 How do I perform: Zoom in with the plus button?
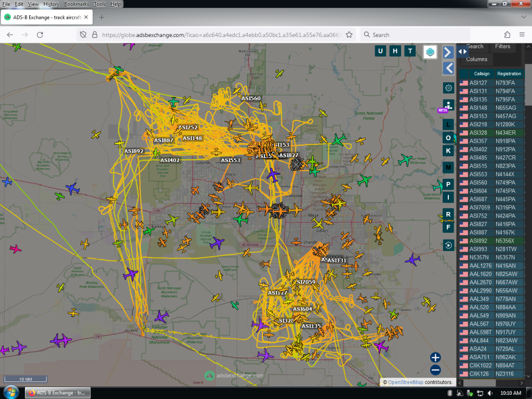click(x=435, y=357)
